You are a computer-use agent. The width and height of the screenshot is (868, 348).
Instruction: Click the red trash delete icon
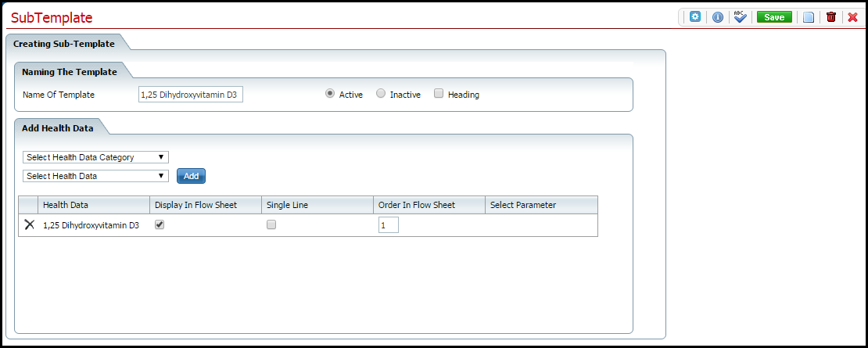point(830,16)
